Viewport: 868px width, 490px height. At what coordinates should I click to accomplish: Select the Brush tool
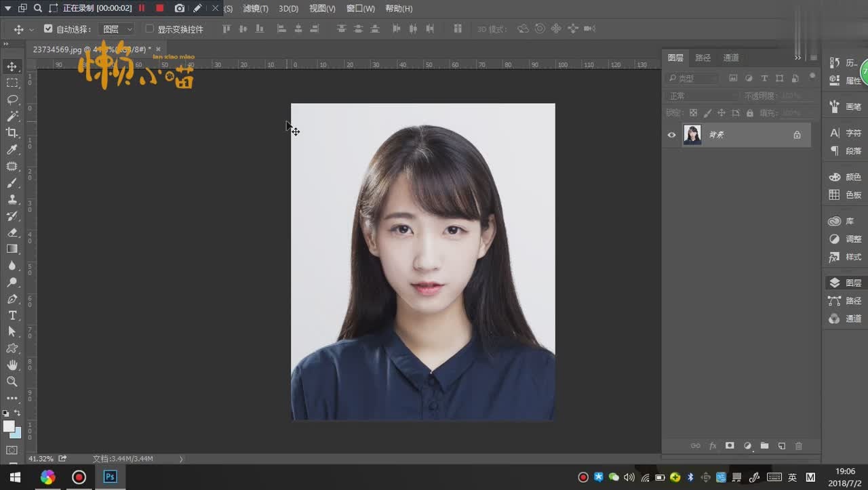(12, 183)
